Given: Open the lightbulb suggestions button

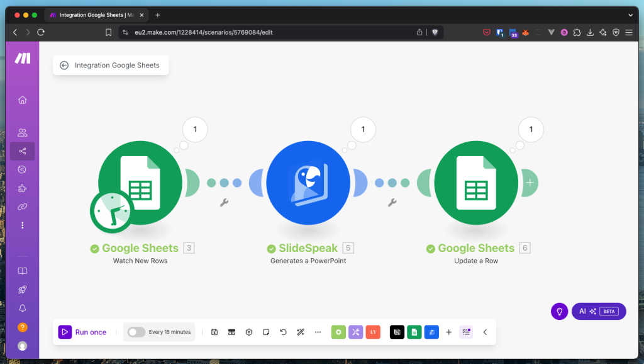Looking at the screenshot, I should coord(559,311).
